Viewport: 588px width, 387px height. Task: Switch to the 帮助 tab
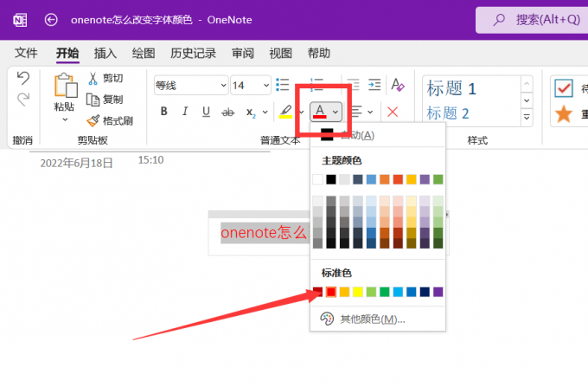[x=319, y=53]
